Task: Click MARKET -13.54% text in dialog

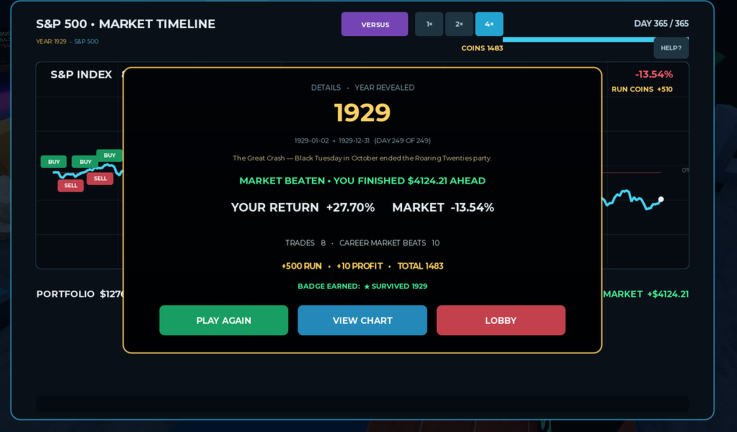Action: (443, 207)
